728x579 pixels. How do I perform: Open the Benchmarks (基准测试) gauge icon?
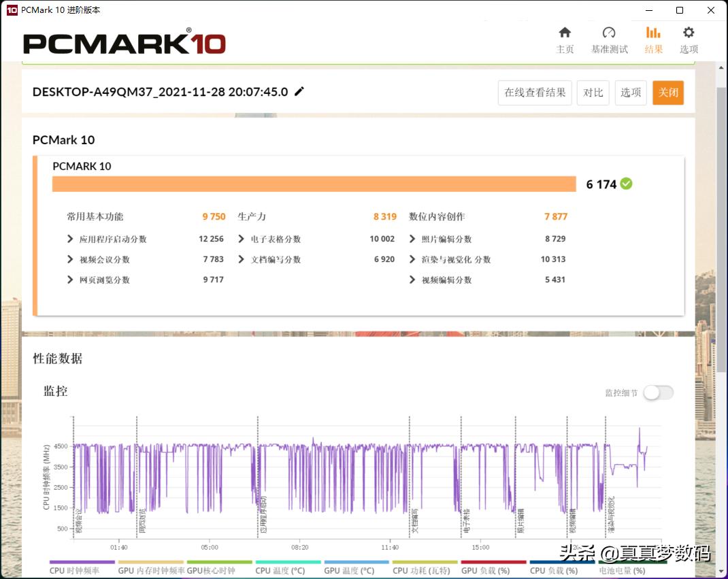coord(609,33)
